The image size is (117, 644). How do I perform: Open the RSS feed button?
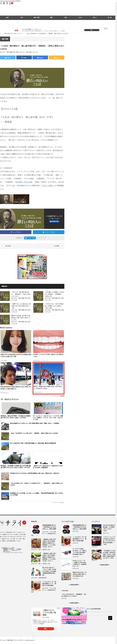(x=56, y=57)
